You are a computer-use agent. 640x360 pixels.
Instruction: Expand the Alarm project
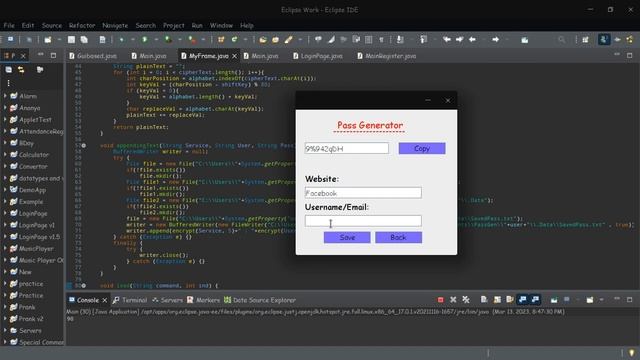point(5,96)
